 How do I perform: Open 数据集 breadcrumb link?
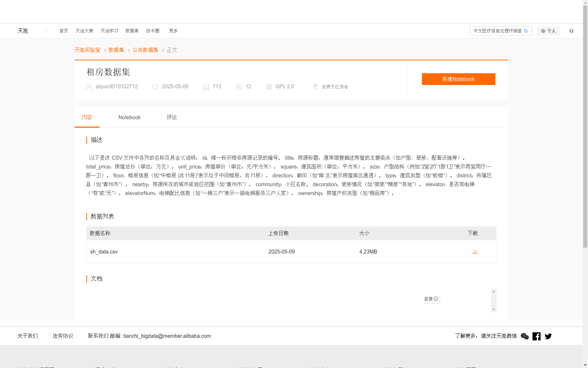pos(116,50)
